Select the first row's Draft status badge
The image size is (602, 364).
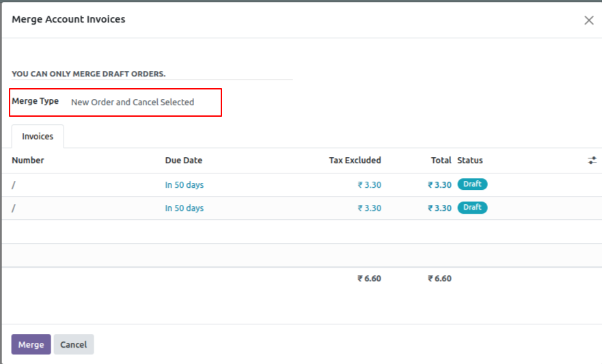click(472, 184)
